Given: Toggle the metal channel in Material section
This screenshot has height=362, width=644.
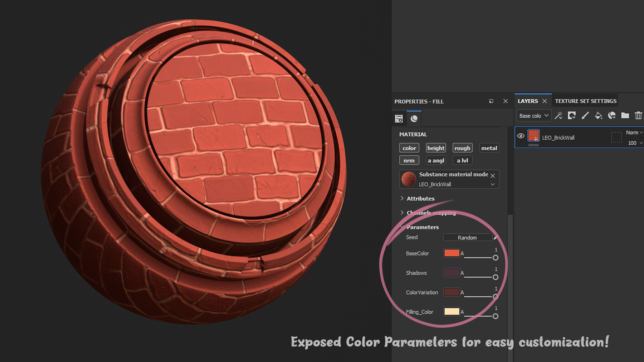Looking at the screenshot, I should point(489,148).
